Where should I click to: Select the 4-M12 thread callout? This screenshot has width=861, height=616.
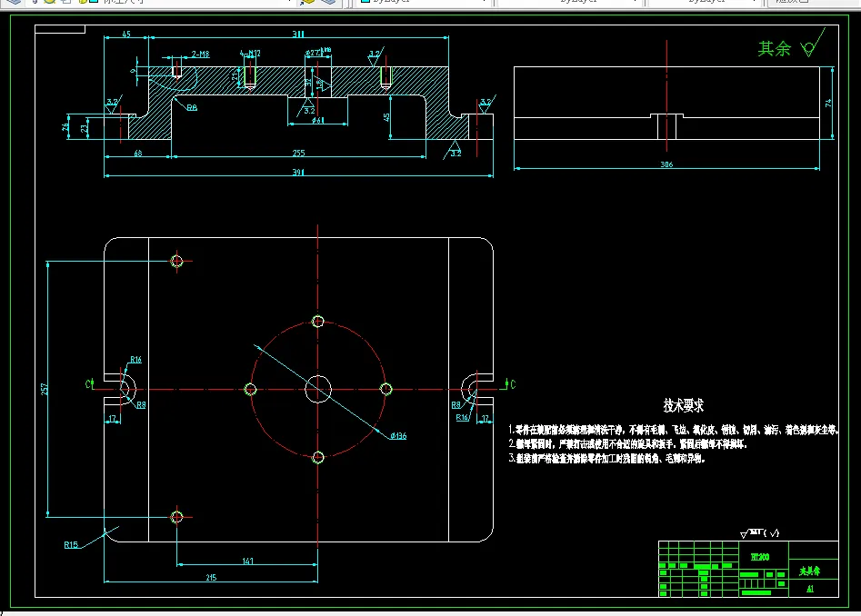[250, 54]
